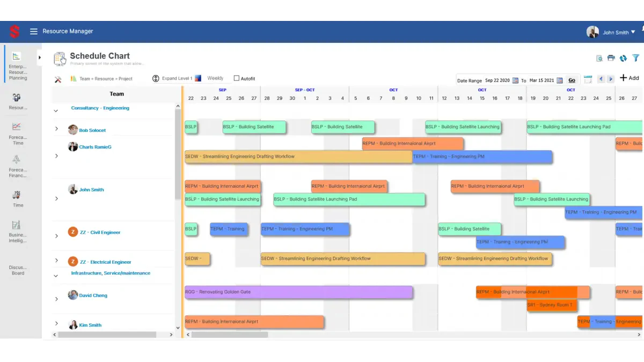Click the red S application logo

click(x=14, y=32)
